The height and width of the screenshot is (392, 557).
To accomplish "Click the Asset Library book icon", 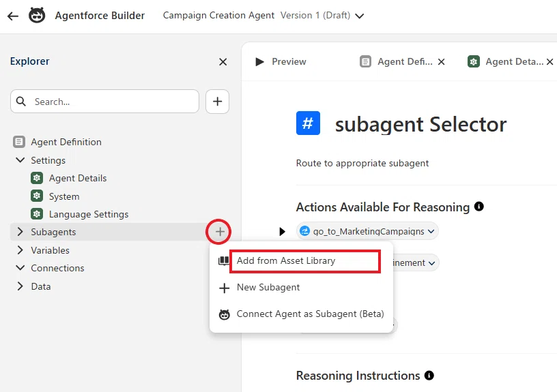I will click(224, 261).
